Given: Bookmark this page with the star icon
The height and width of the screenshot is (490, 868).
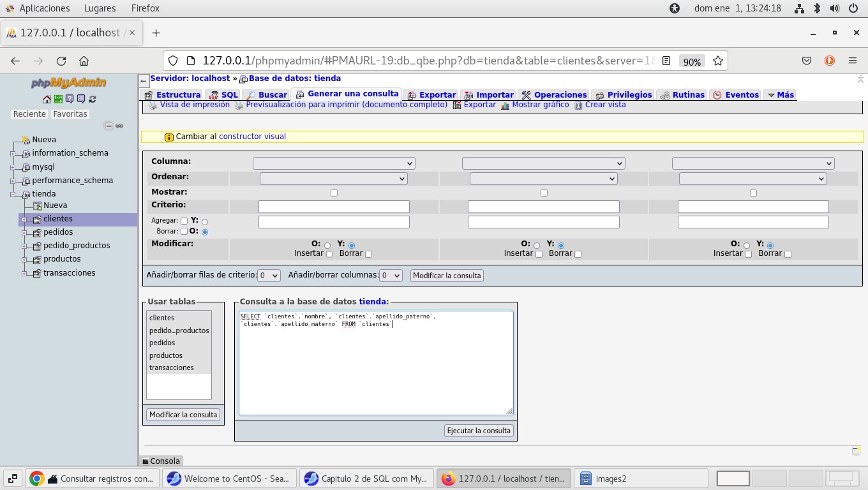Looking at the screenshot, I should coord(717,61).
